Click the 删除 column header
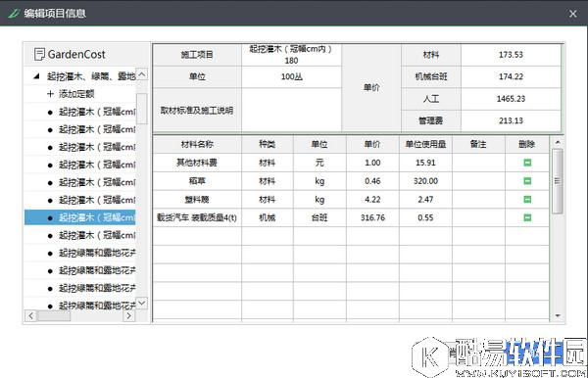Screen dimensions: 588x378 pos(527,144)
